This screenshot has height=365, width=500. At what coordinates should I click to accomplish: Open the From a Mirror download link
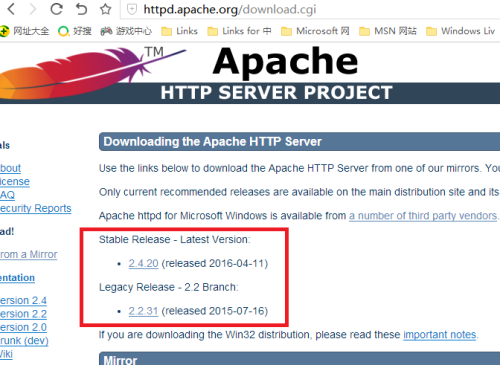28,255
